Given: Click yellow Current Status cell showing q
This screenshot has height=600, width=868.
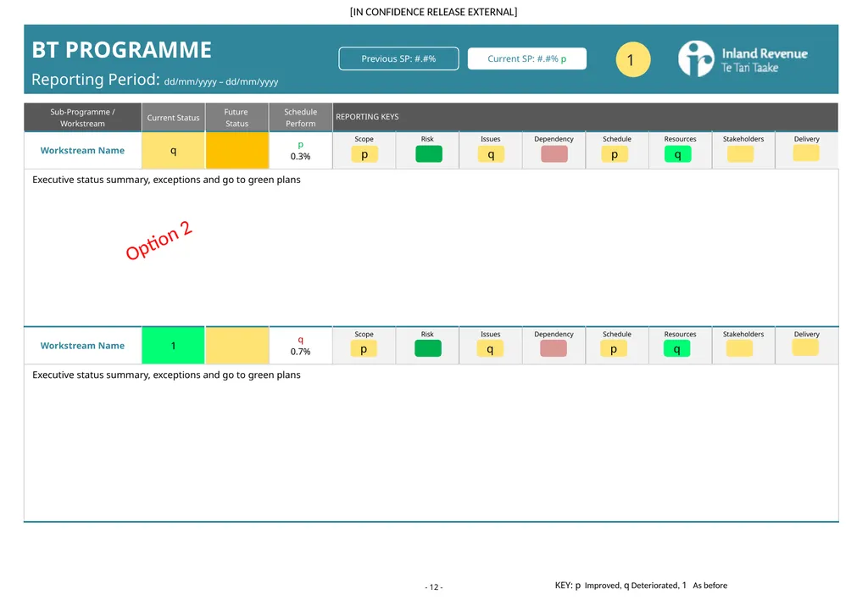Looking at the screenshot, I should click(173, 151).
